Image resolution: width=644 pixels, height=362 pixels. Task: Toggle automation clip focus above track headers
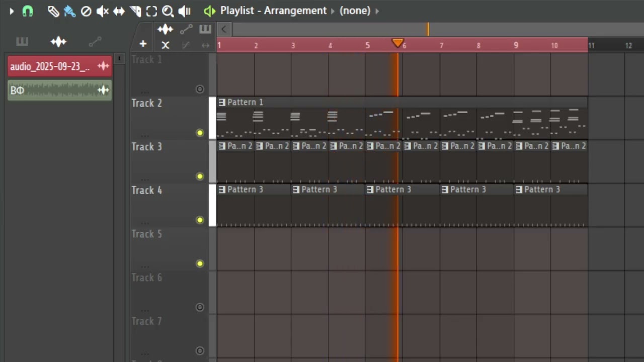point(186,29)
